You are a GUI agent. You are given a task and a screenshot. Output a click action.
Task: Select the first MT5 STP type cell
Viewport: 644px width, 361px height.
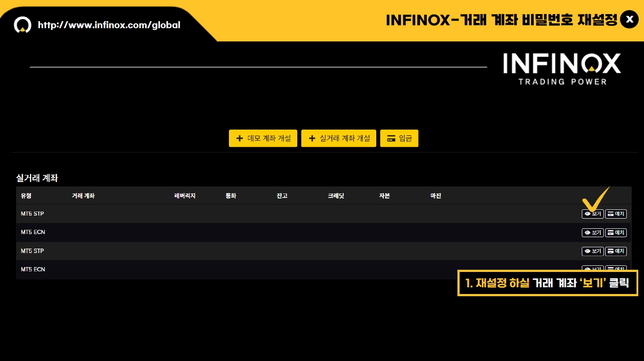tap(32, 214)
